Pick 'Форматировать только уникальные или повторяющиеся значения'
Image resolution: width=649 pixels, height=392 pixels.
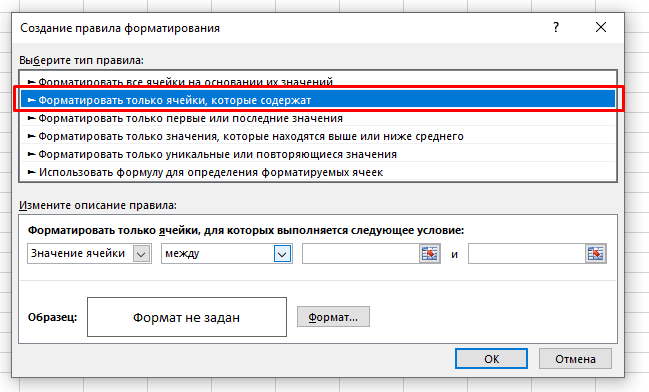tap(318, 154)
